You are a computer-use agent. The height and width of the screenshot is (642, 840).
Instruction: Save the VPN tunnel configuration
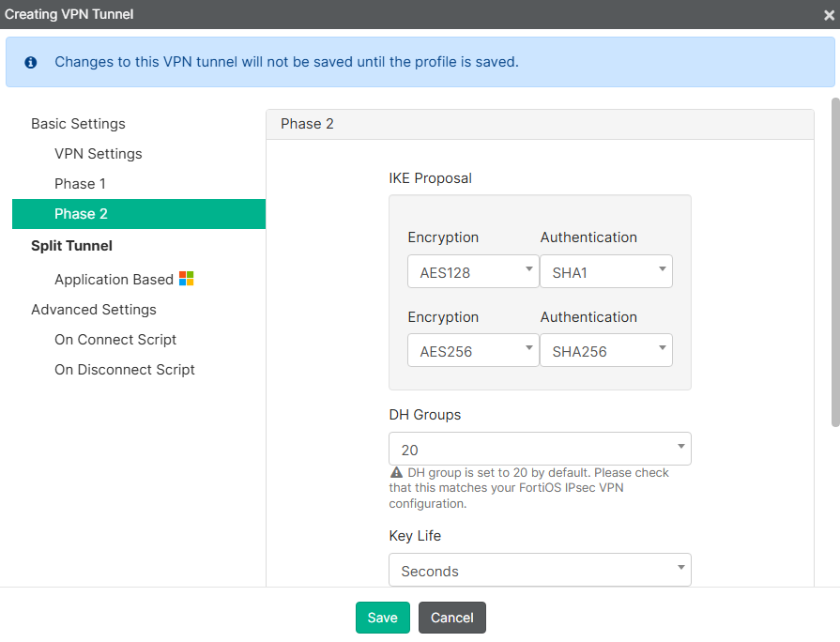[x=382, y=618]
